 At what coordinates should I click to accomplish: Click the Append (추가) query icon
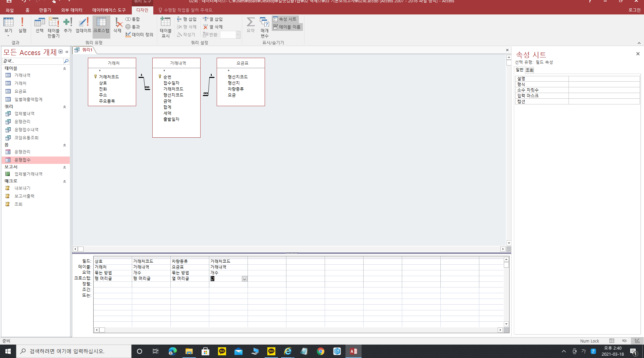pos(68,25)
